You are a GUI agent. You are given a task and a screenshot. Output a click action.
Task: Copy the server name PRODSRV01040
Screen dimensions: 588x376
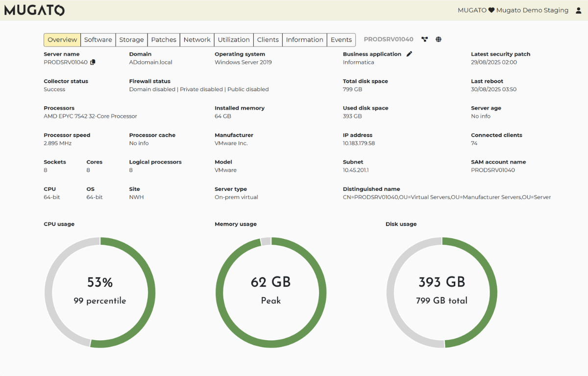pyautogui.click(x=93, y=62)
